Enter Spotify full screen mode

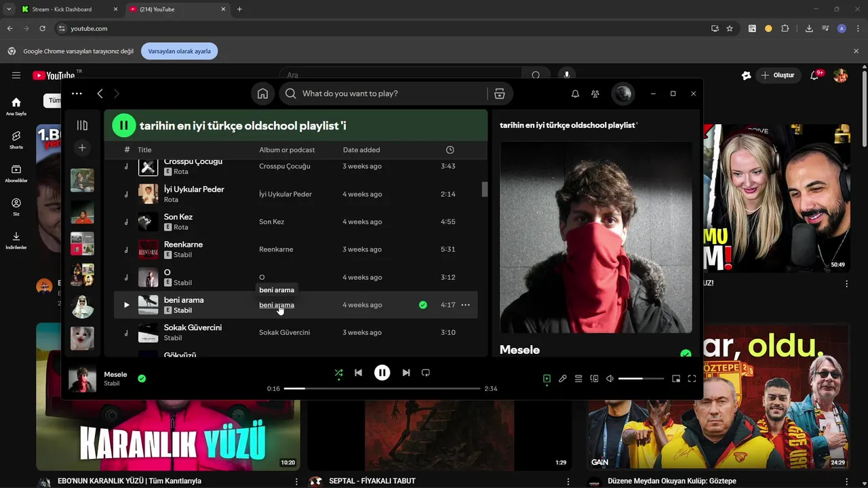click(692, 379)
